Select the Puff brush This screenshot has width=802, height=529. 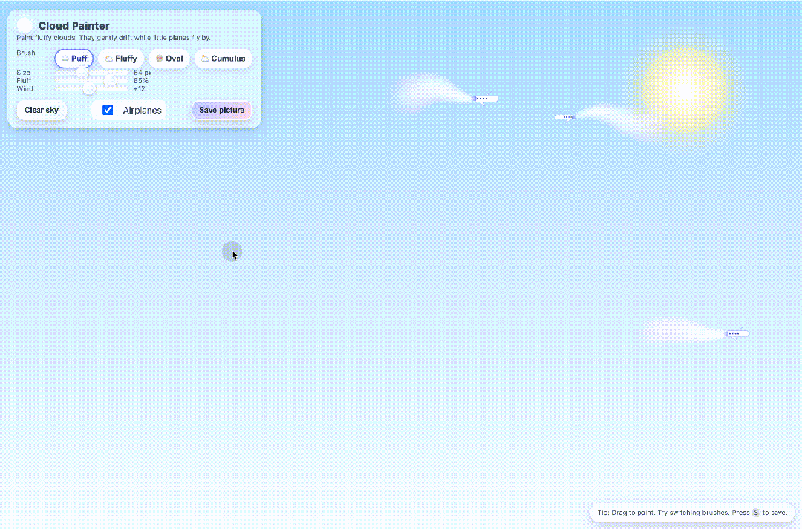click(x=74, y=59)
